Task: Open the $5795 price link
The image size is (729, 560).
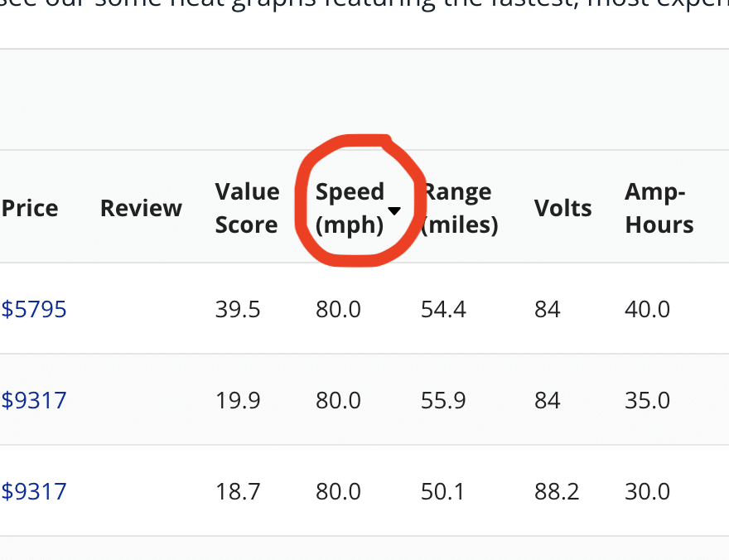Action: 34,310
